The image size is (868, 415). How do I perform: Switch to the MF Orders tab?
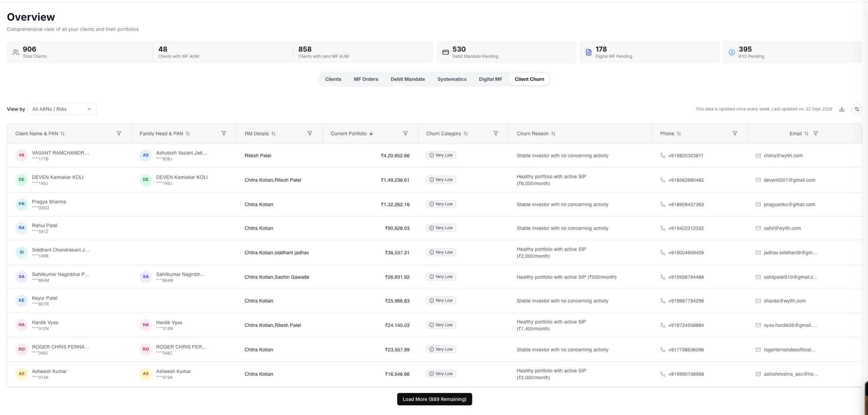[366, 79]
